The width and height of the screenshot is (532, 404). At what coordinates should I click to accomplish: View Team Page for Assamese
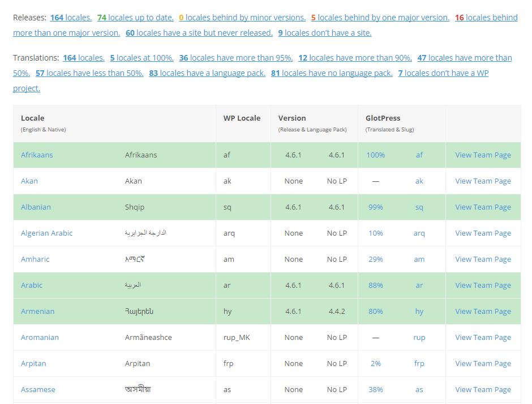click(483, 390)
